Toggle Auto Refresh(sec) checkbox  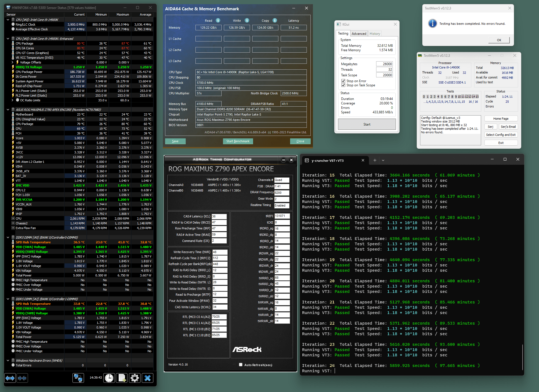click(241, 365)
